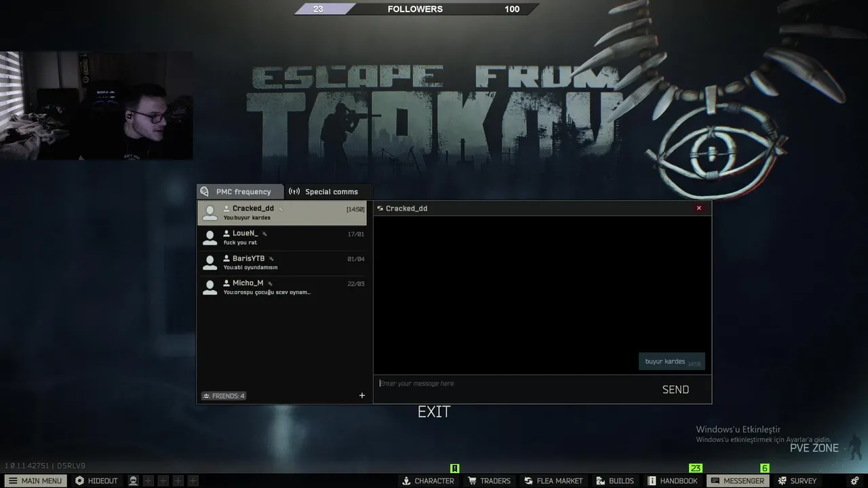Select the Cracked_dd conversation row
The image size is (868, 488).
281,213
